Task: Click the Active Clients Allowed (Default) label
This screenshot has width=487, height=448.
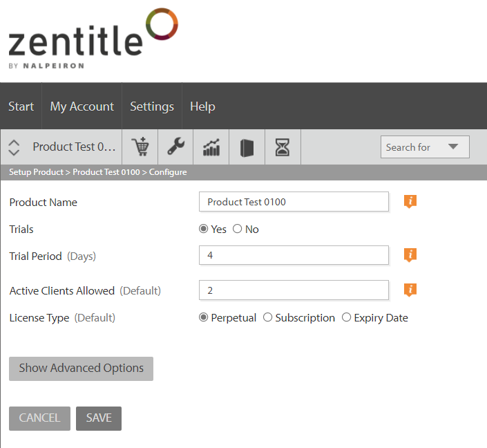Action: [x=85, y=290]
